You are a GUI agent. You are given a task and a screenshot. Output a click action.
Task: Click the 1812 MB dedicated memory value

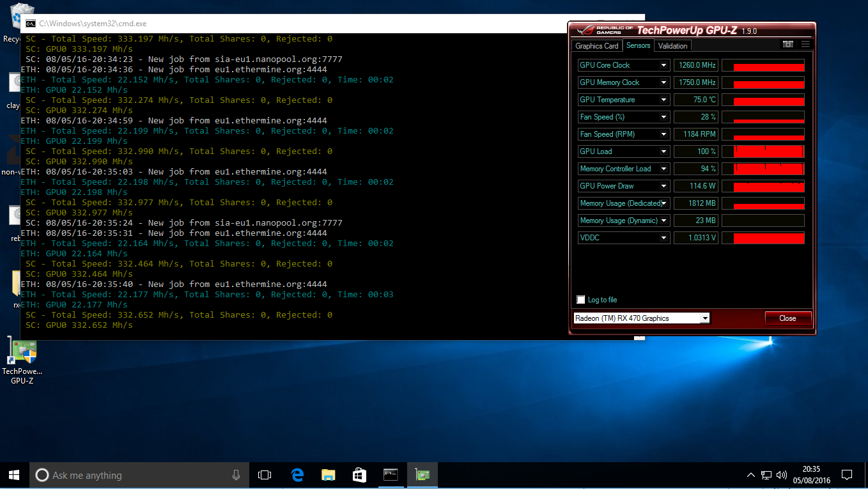(x=696, y=203)
